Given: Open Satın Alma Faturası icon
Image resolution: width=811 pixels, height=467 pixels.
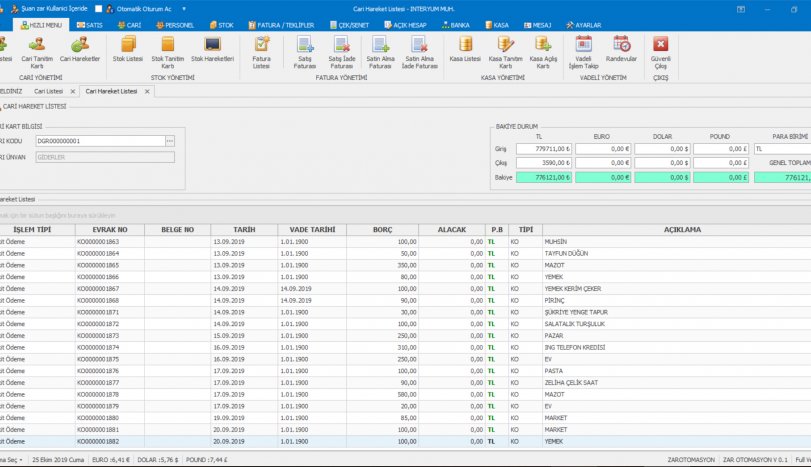Looking at the screenshot, I should [381, 52].
